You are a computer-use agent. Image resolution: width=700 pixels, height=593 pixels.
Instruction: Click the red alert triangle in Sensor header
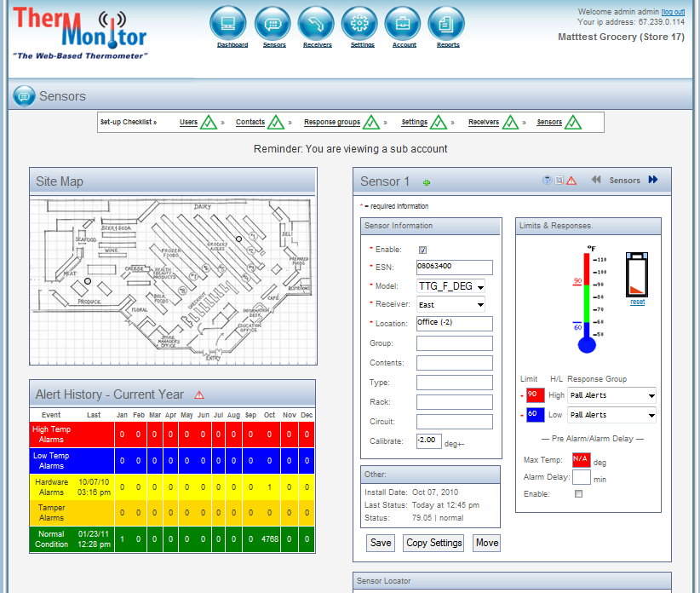tap(571, 181)
